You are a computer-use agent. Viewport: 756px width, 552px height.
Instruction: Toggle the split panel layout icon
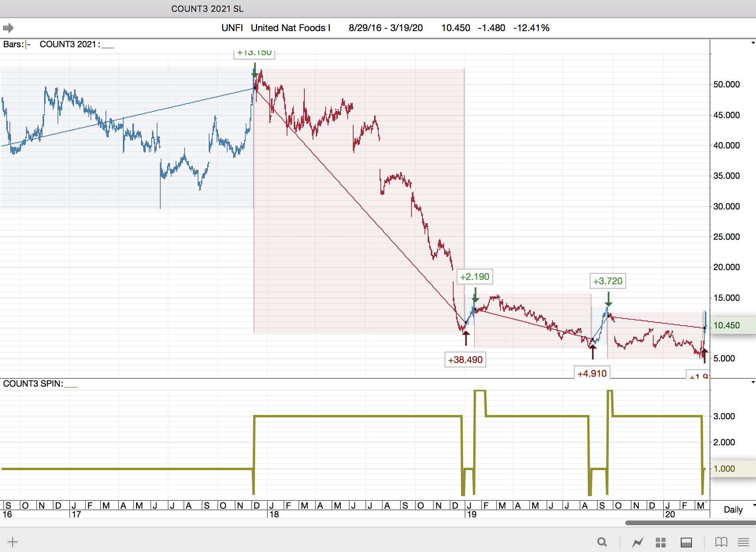(686, 542)
